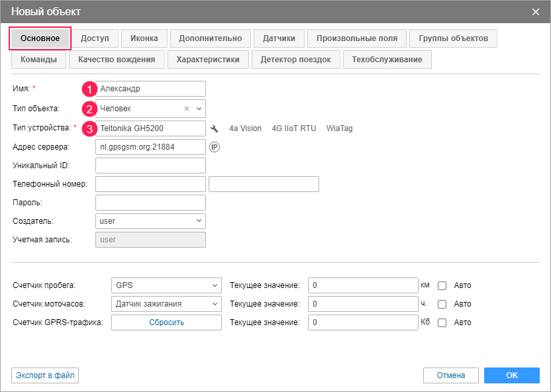Enable Auto for the mileage counter

click(x=442, y=285)
